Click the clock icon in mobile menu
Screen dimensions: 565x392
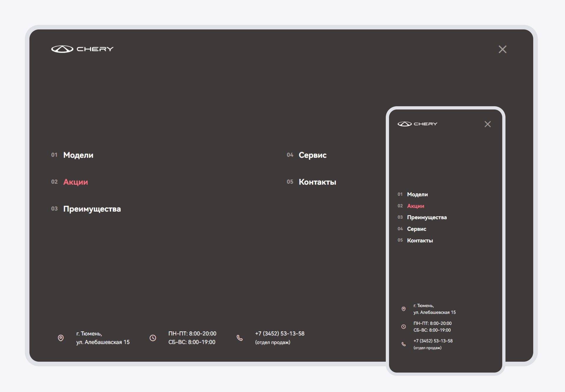coord(403,327)
